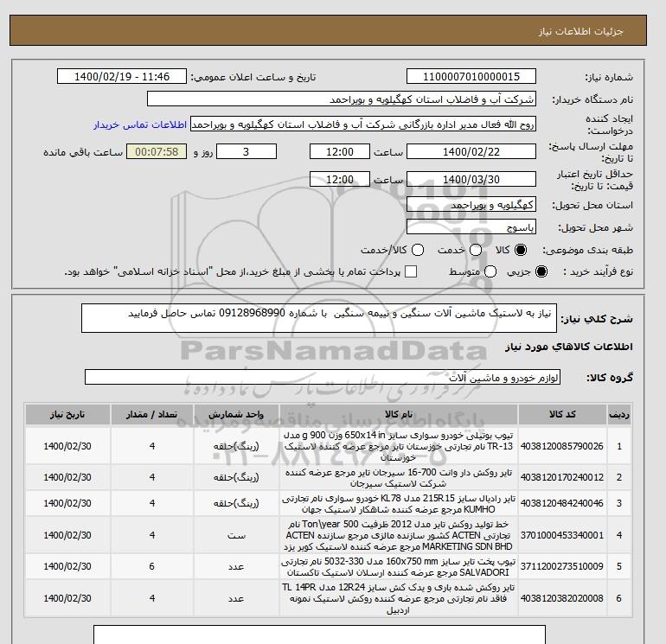The height and width of the screenshot is (644, 666).
Task: Click the delivery province field کهگیلویه و بویراحمد
Action: (x=471, y=205)
